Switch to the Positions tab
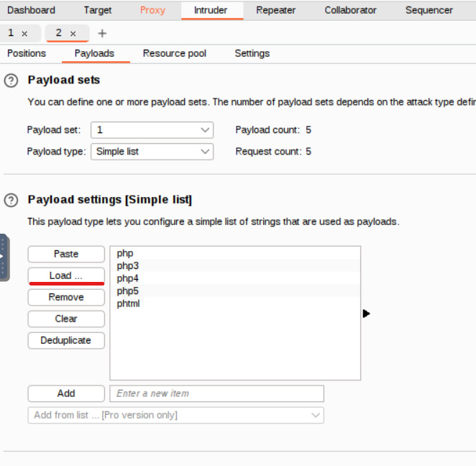Viewport: 476px width, 466px height. click(x=27, y=53)
